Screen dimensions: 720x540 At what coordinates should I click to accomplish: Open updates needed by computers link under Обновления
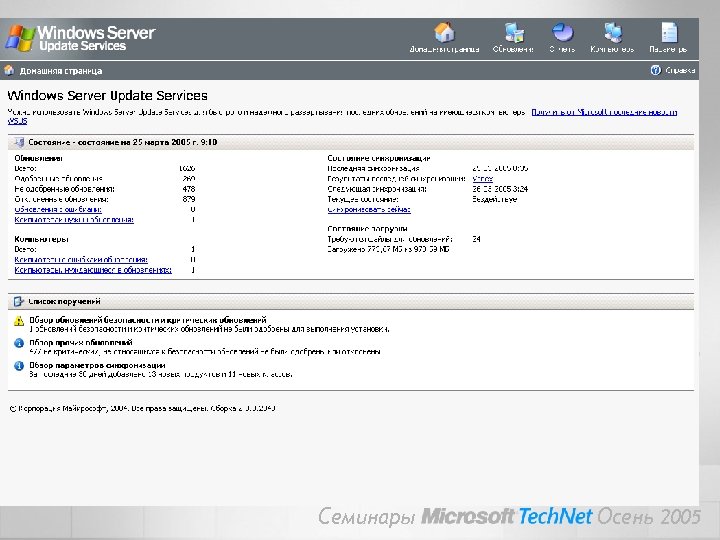(74, 219)
